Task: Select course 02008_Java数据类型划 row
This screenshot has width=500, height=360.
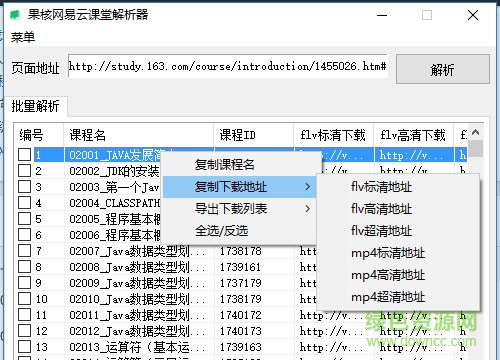Action: [137, 267]
